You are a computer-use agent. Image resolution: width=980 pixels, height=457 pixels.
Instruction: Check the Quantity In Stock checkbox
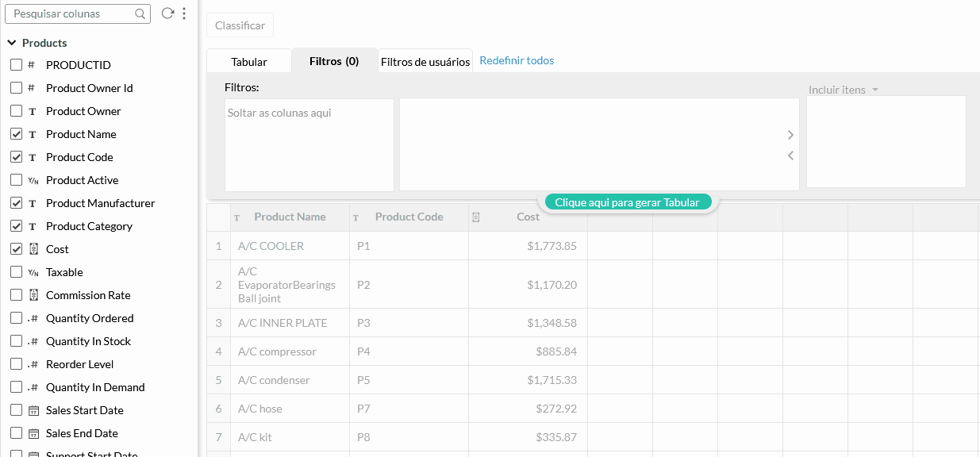click(x=16, y=341)
